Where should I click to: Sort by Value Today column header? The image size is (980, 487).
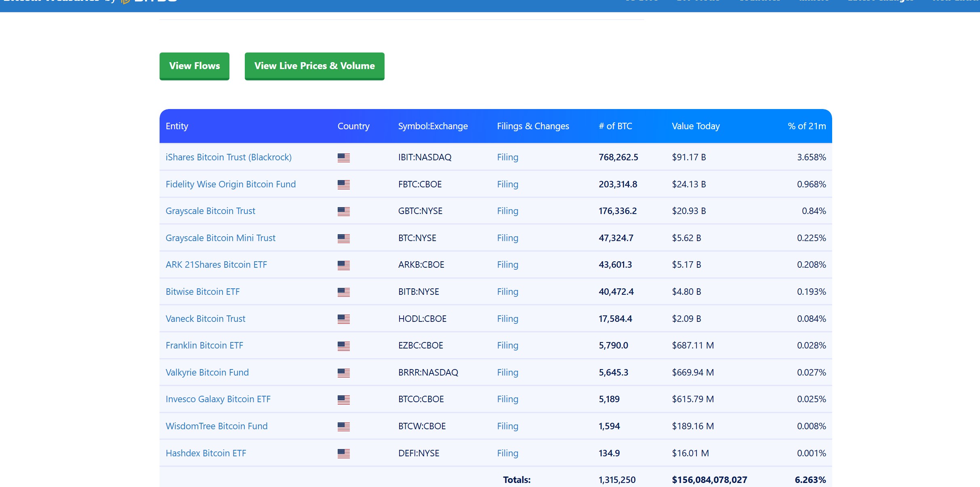pyautogui.click(x=696, y=126)
